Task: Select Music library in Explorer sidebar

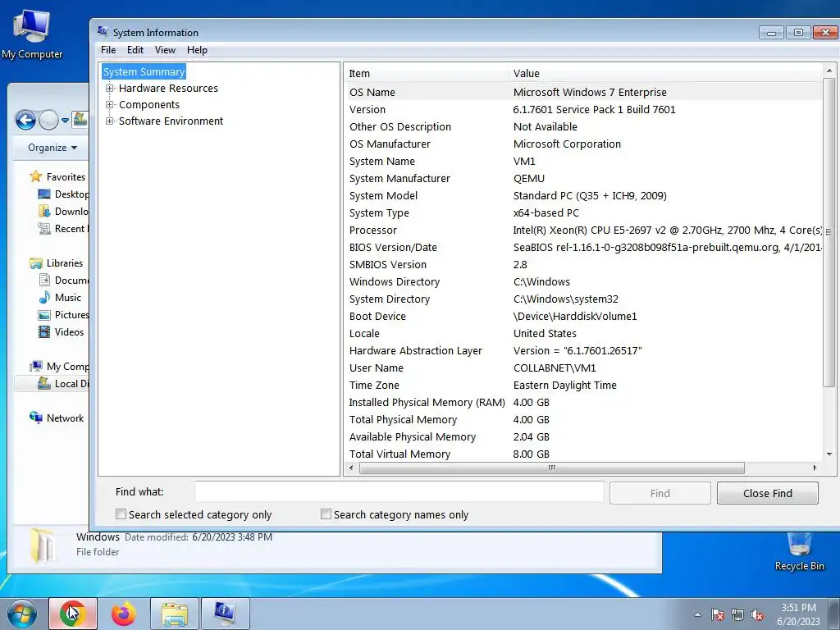Action: (x=60, y=297)
